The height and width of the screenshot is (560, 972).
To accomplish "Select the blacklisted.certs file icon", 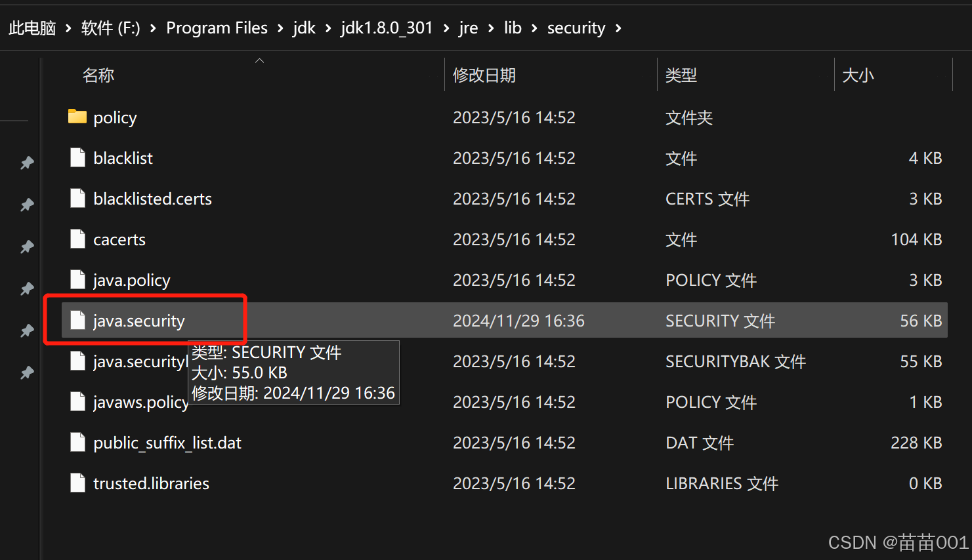I will 77,198.
